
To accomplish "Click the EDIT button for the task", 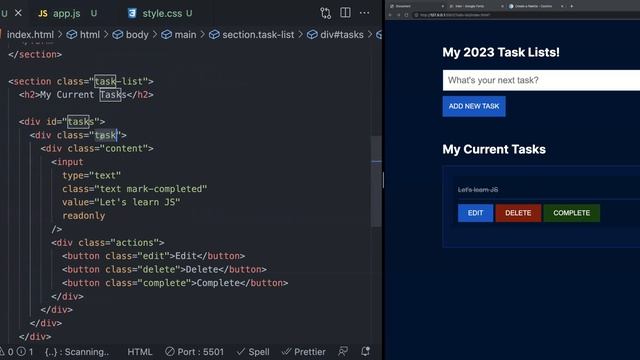I will (x=476, y=213).
